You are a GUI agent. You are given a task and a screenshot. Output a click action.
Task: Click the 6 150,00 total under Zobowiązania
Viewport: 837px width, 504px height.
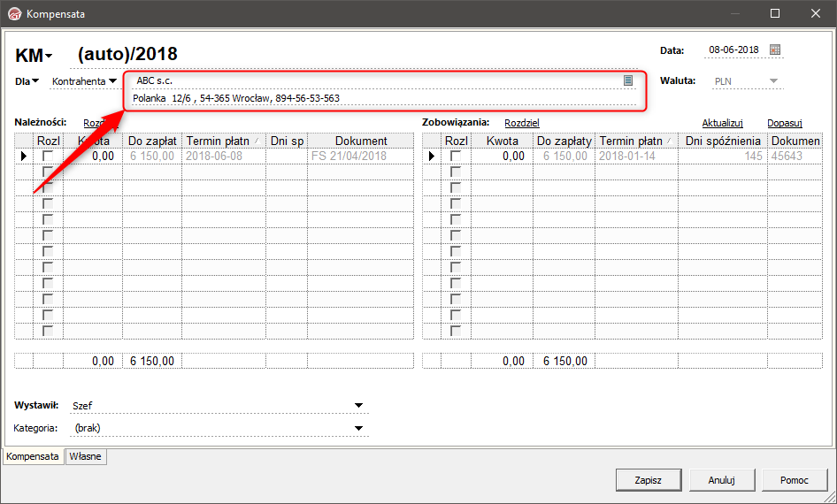click(564, 361)
